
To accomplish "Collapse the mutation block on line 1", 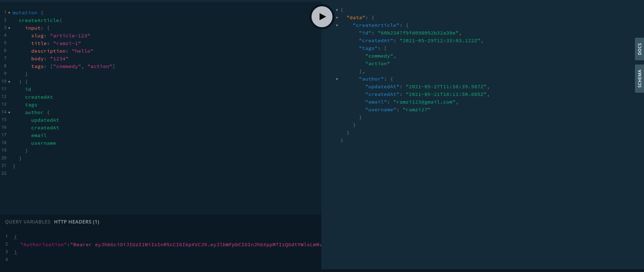I will [x=9, y=13].
